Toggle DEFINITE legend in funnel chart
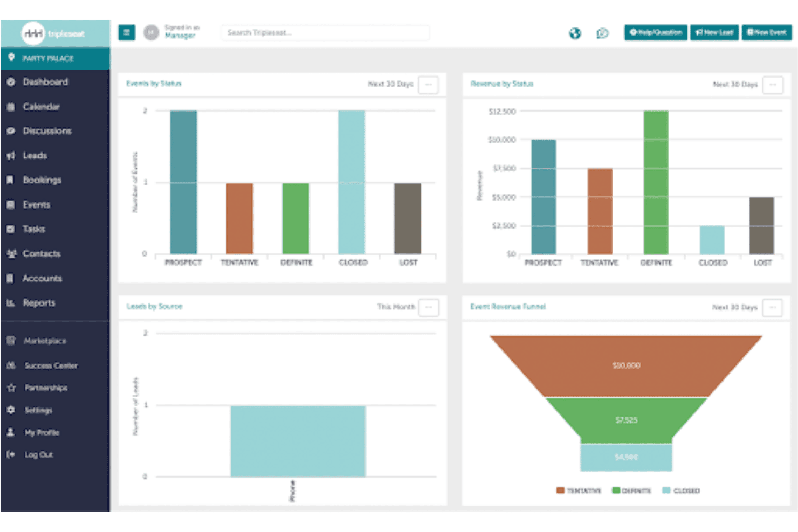Image resolution: width=798 pixels, height=532 pixels. pos(631,490)
